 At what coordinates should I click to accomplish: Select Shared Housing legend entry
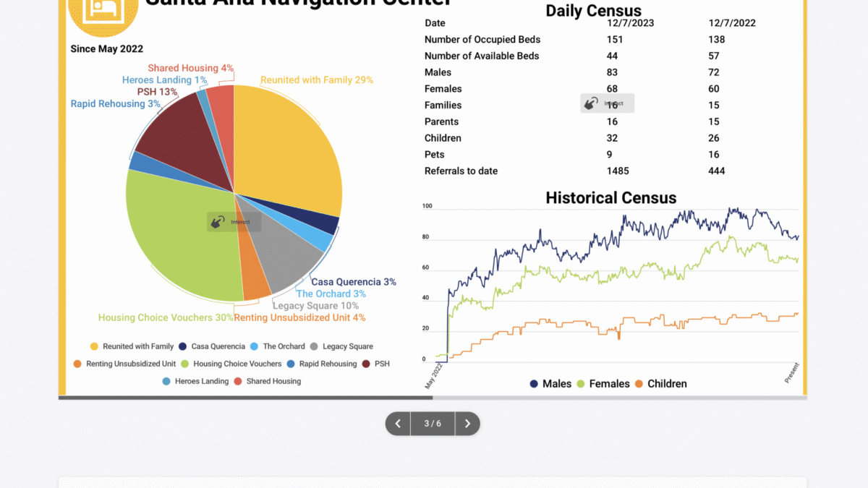[x=268, y=381]
